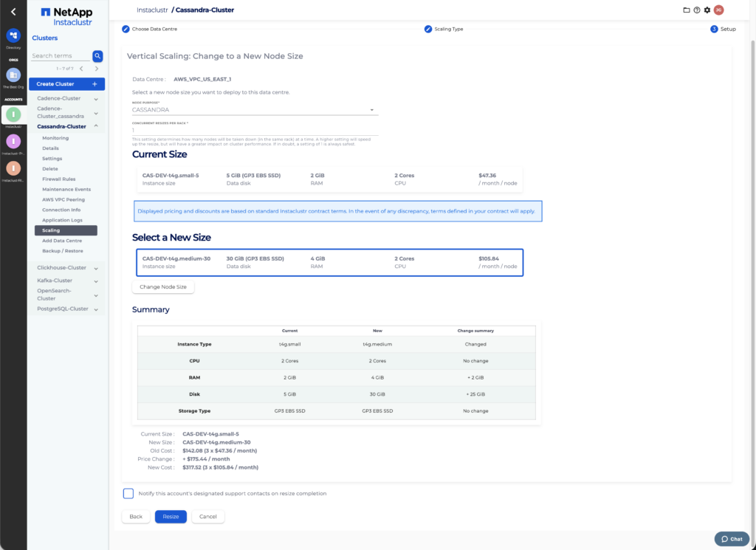Collapse sidebar with the back arrow
This screenshot has height=550, width=756.
coord(13,11)
